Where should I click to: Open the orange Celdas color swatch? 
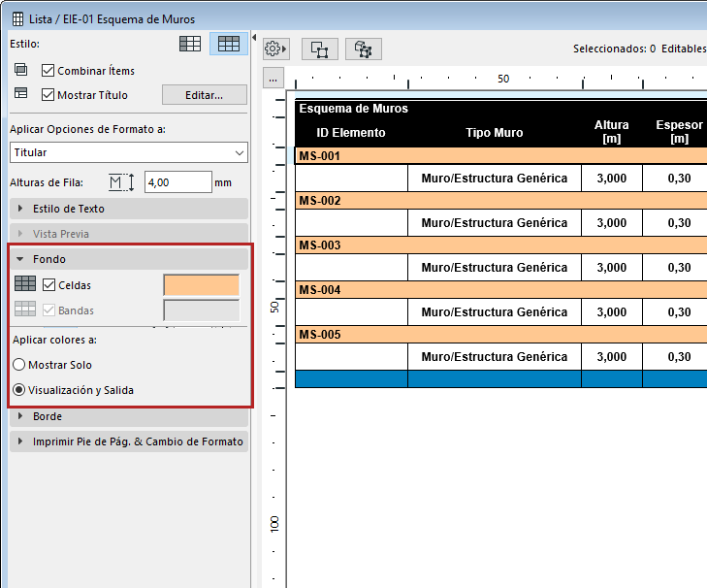(x=201, y=285)
